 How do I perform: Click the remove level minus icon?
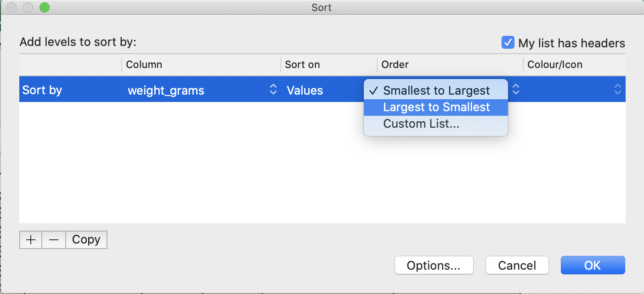pos(53,239)
